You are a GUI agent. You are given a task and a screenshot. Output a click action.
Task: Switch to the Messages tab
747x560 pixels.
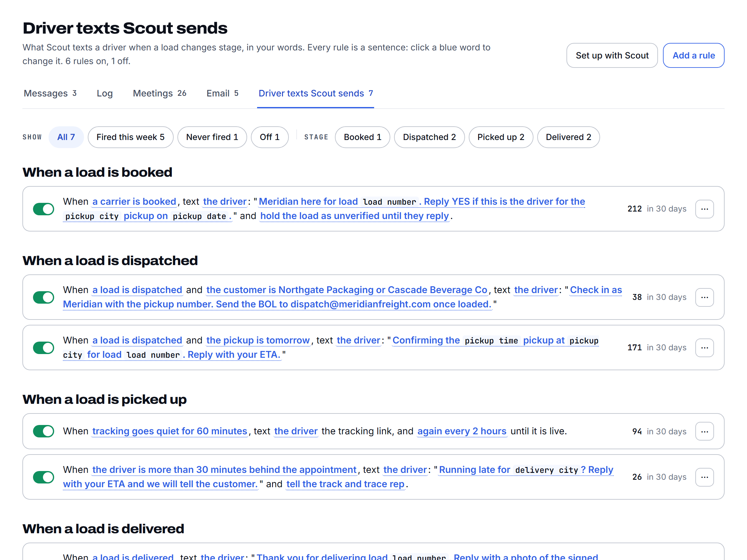pyautogui.click(x=50, y=93)
